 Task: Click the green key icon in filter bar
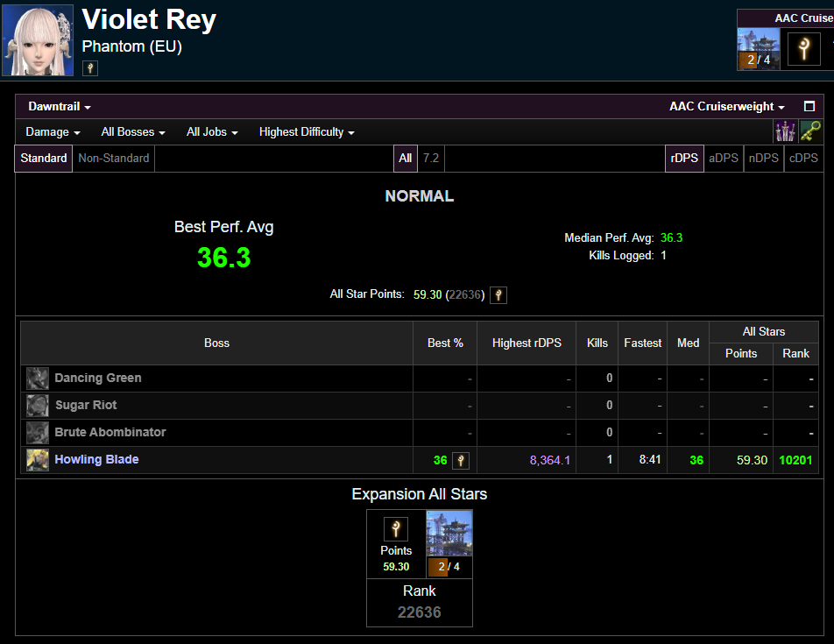[x=810, y=131]
